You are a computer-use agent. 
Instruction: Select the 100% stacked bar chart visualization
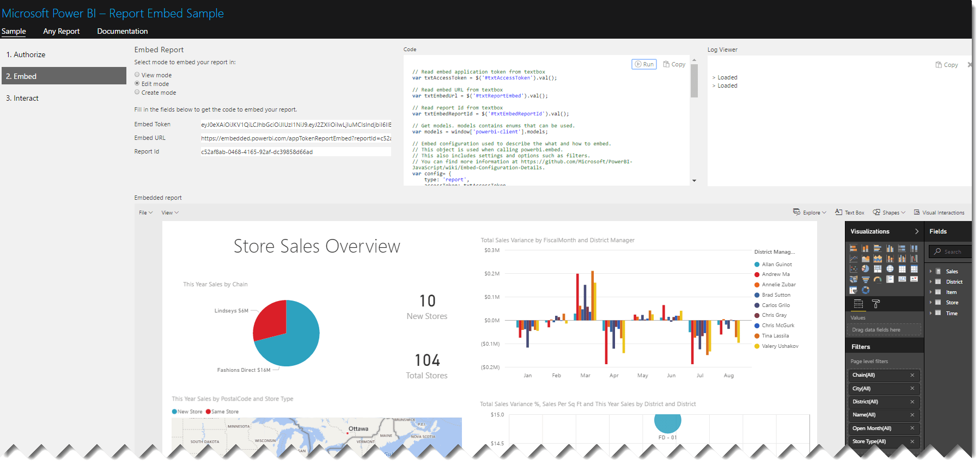[x=902, y=248]
